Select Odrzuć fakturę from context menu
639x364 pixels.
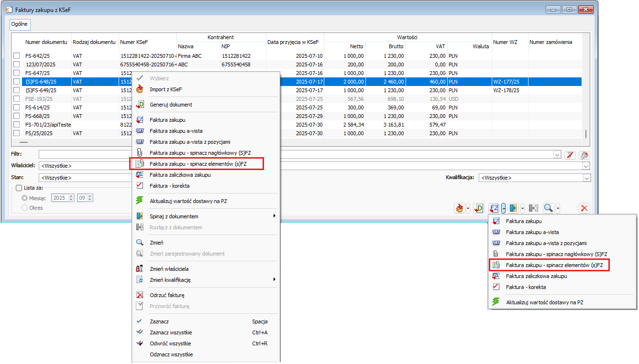click(166, 295)
